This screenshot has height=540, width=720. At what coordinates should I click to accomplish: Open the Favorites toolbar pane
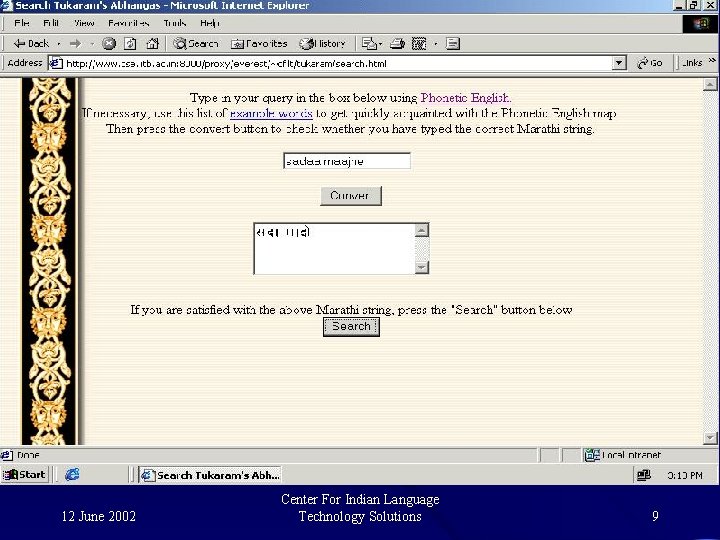259,44
